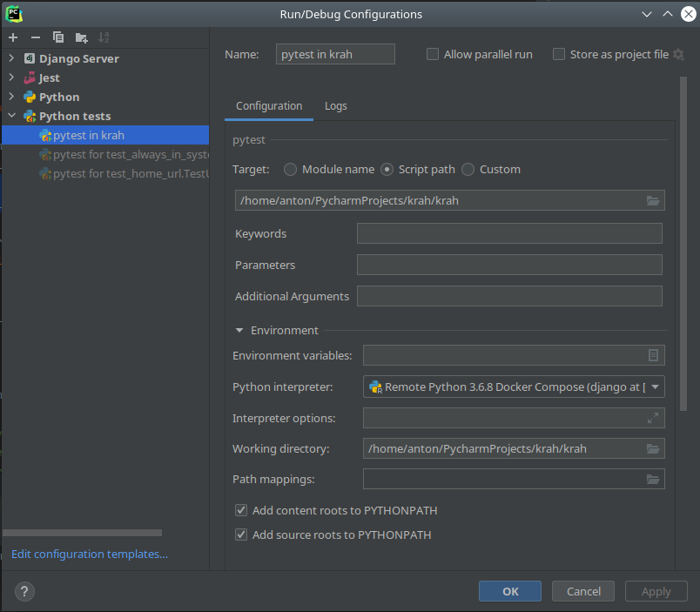The image size is (700, 612).
Task: Collapse the Python tests group
Action: coord(11,116)
